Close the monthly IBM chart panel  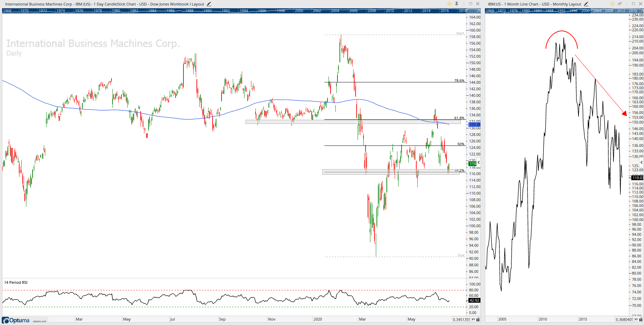click(640, 4)
